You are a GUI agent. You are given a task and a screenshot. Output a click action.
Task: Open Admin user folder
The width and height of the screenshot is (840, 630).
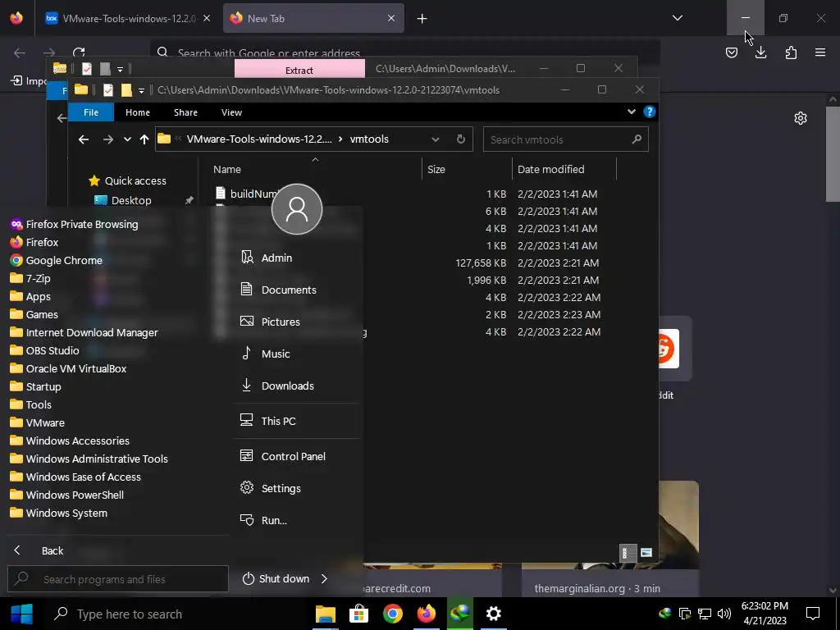267,258
